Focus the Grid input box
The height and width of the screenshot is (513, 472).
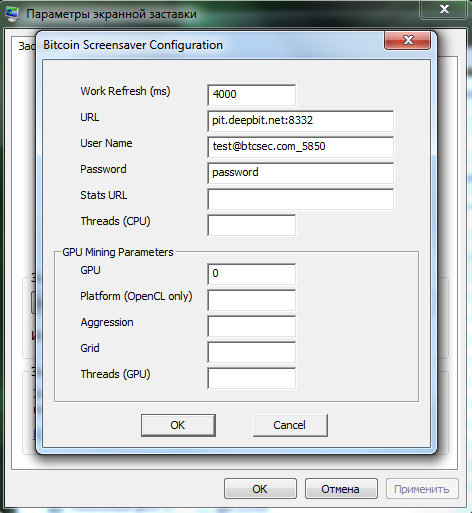(251, 352)
